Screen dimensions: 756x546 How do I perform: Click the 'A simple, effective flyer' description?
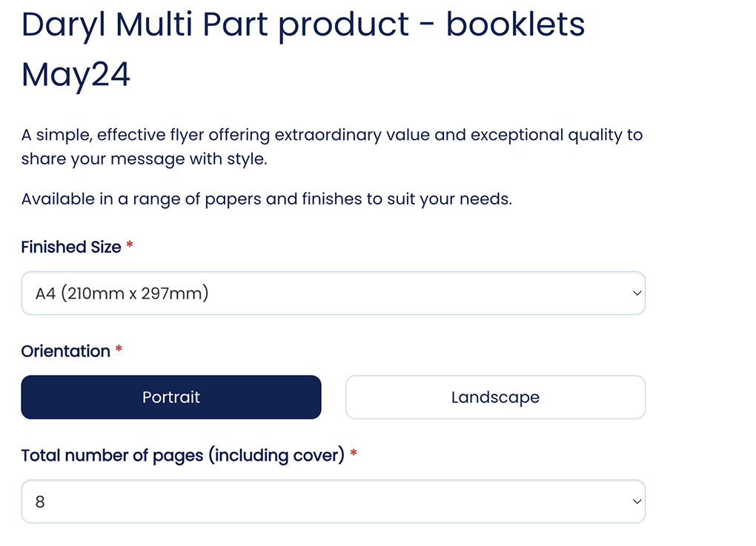[x=331, y=135]
